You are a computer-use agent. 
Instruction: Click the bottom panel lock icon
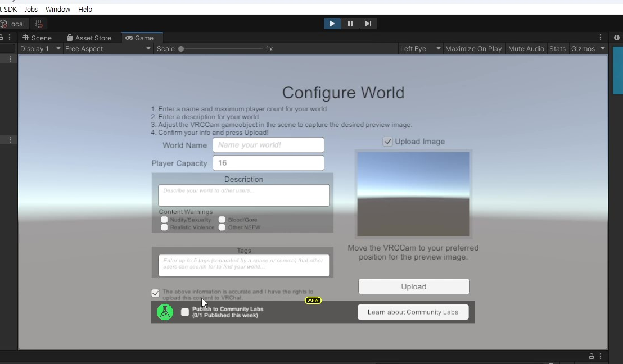(591, 356)
